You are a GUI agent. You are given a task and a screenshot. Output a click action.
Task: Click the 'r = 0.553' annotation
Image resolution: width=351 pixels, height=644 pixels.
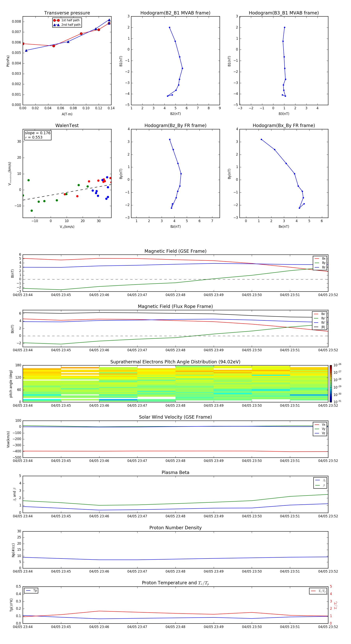(34, 137)
